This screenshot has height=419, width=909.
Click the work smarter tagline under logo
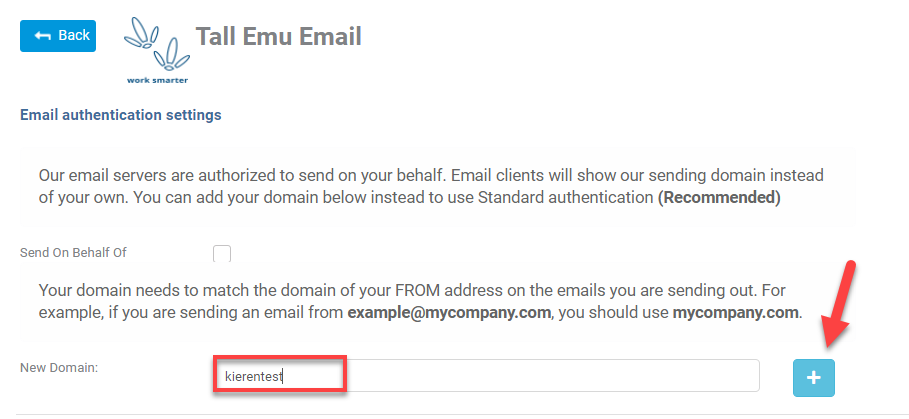[x=157, y=81]
